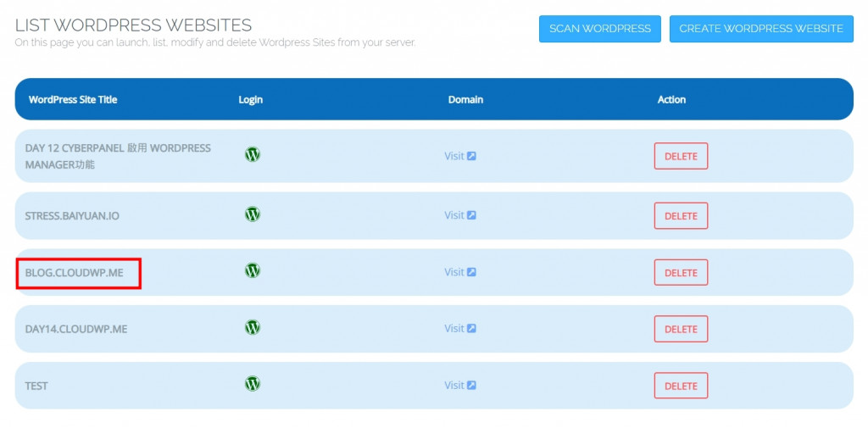Click WordPress login icon for TEST site
Screen dimensions: 868x428
point(253,384)
